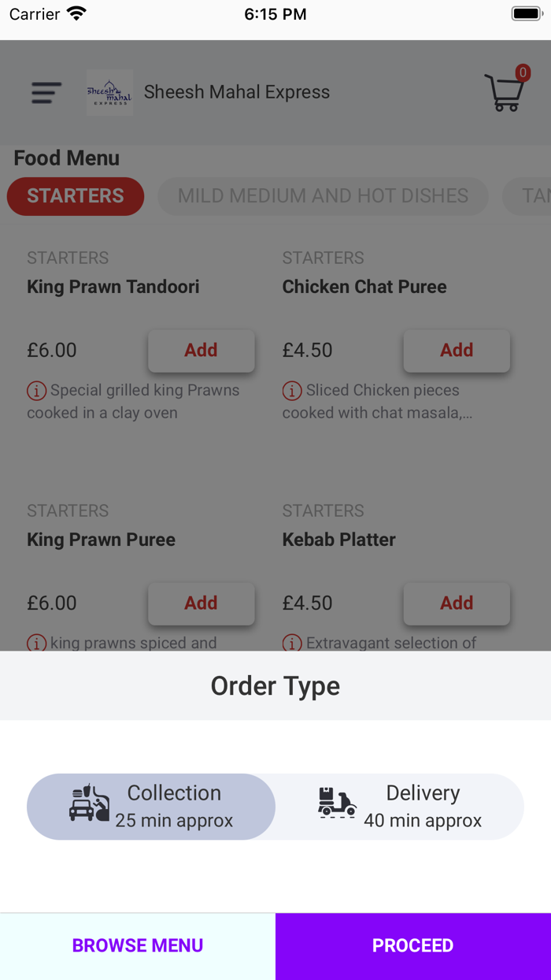Tap info icon for King Prawn Tandoori
This screenshot has width=551, height=980.
point(36,391)
